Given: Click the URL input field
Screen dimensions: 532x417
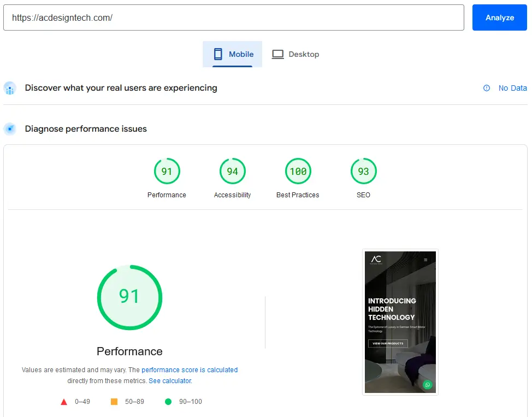Looking at the screenshot, I should coord(234,17).
